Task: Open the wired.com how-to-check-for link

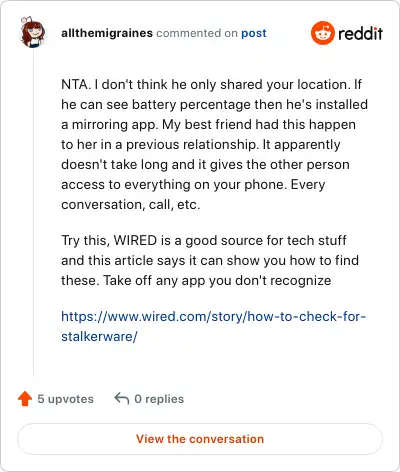Action: click(214, 316)
